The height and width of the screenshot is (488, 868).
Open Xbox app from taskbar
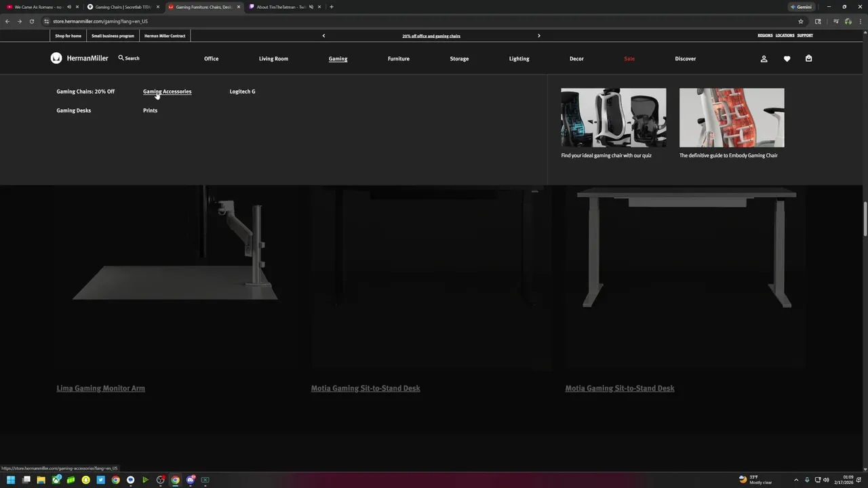pyautogui.click(x=56, y=480)
